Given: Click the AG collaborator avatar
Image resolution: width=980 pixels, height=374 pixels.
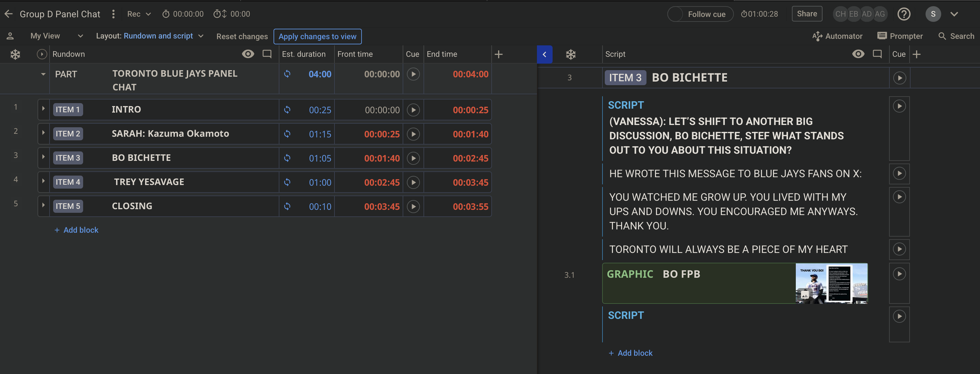Looking at the screenshot, I should [879, 14].
